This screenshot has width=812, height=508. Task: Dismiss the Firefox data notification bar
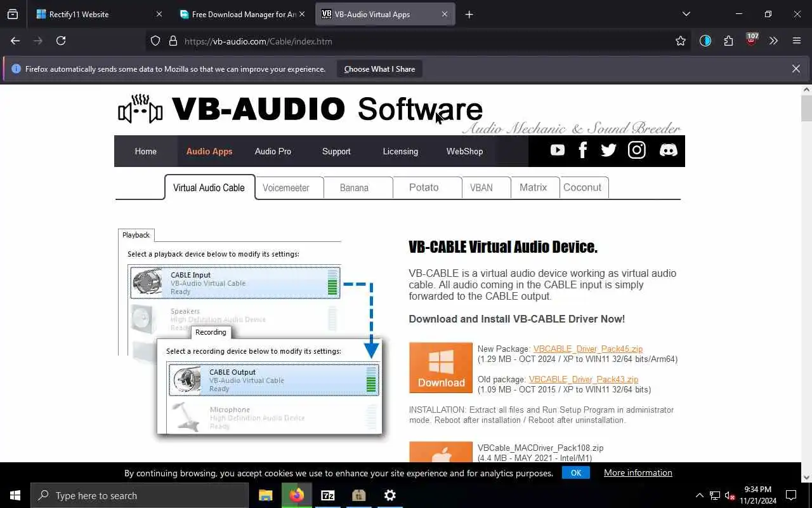pos(796,69)
